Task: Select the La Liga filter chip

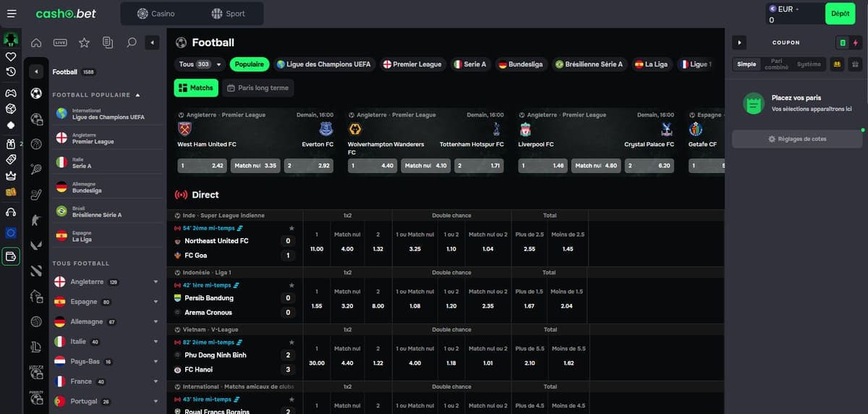Action: coord(650,64)
